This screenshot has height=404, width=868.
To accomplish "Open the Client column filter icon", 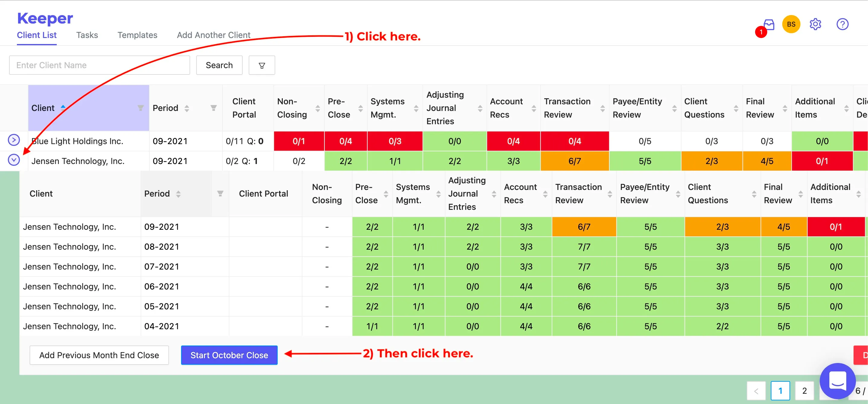I will coord(141,108).
